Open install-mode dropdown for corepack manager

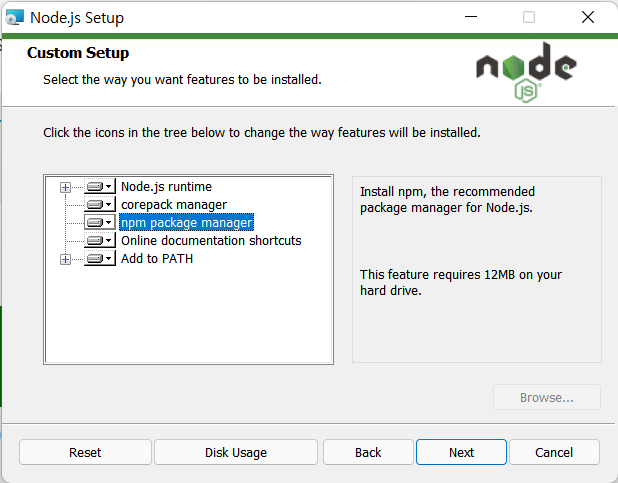pos(100,204)
